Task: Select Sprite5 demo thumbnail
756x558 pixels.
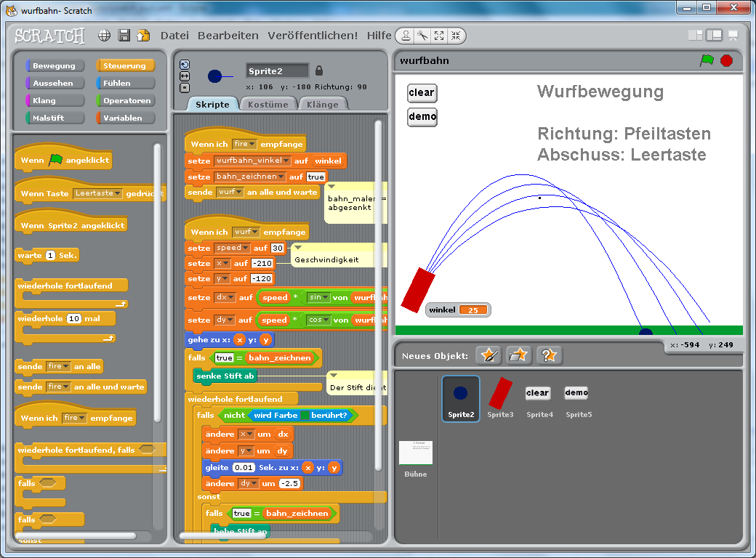Action: [x=578, y=398]
